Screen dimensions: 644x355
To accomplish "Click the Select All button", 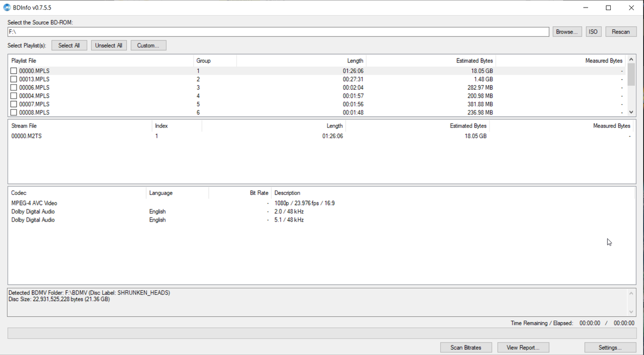I will point(69,45).
